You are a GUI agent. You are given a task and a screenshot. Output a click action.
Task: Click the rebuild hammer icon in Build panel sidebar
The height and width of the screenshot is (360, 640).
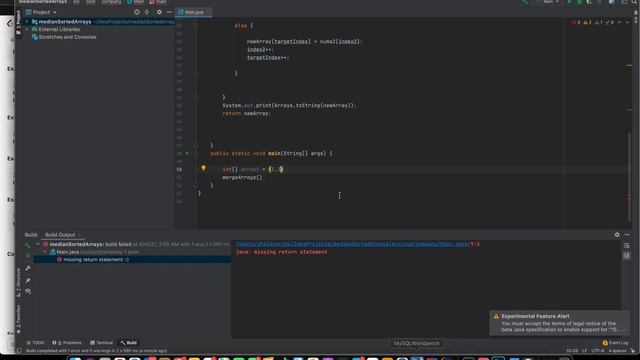(28, 245)
